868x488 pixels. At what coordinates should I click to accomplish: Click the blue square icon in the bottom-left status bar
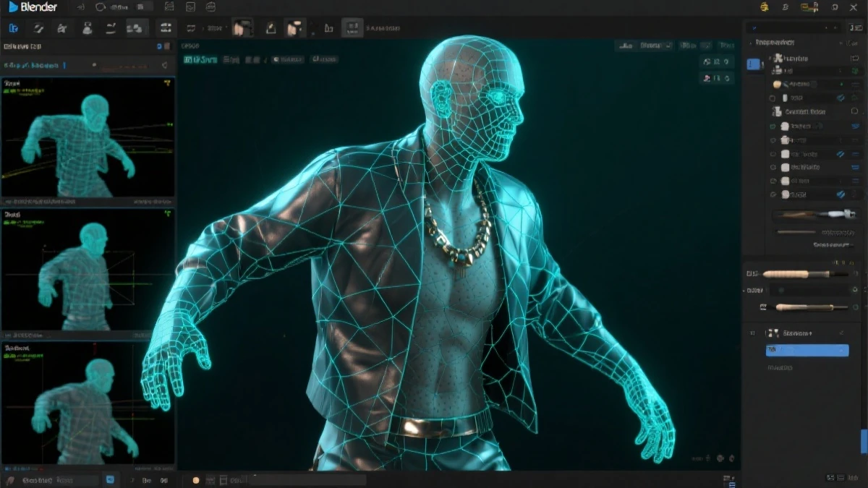110,480
